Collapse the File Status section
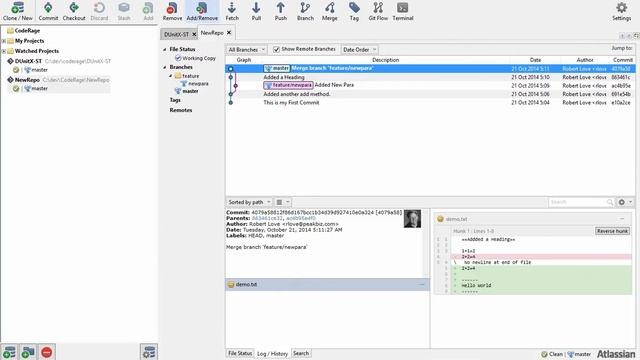640x360 pixels. (165, 49)
